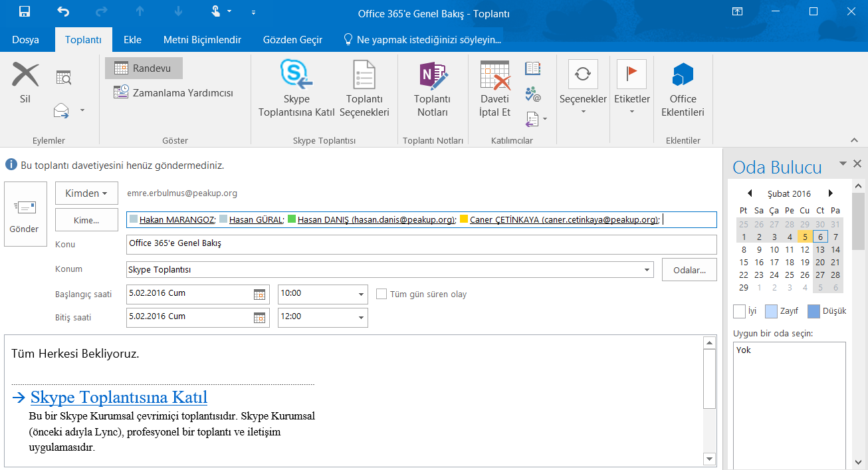The image size is (868, 470).
Task: Go to next month in Oda Bulucu
Action: pos(831,193)
